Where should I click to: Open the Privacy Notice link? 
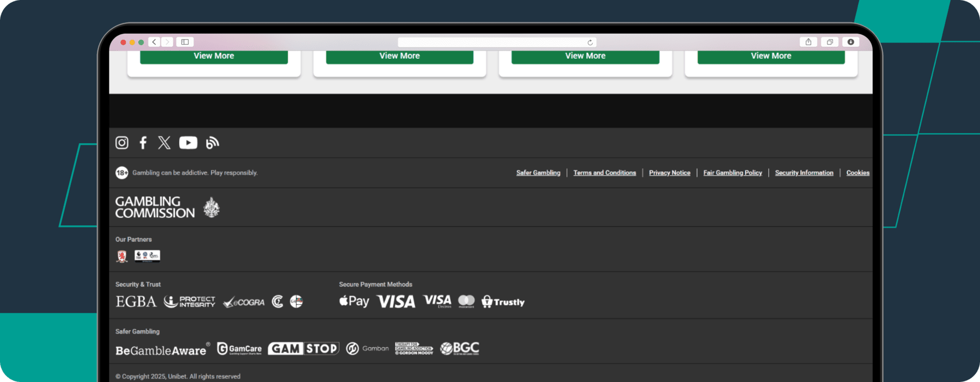(x=670, y=172)
